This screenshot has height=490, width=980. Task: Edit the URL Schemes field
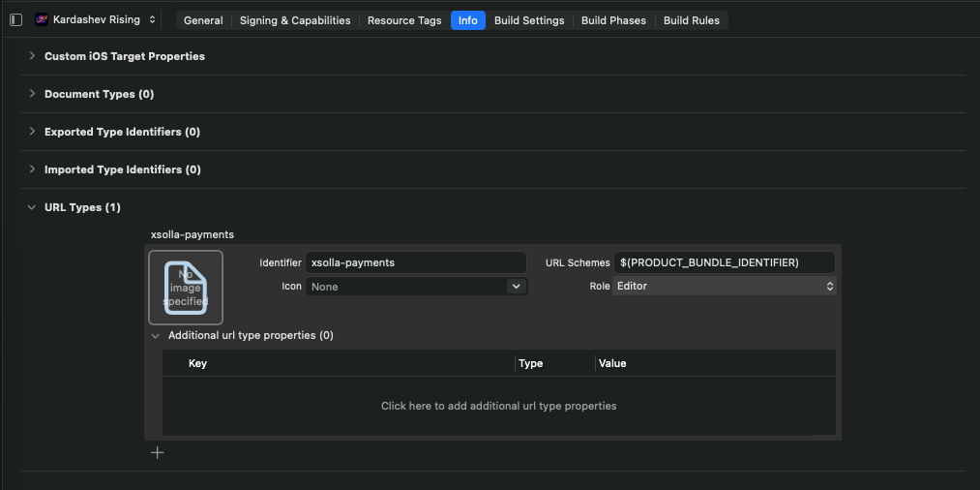[725, 262]
